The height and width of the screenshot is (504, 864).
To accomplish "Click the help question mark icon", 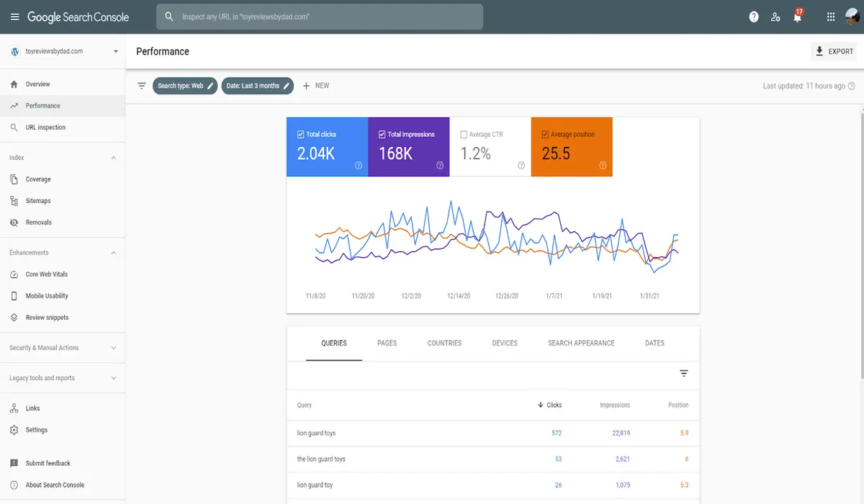I will tap(754, 17).
